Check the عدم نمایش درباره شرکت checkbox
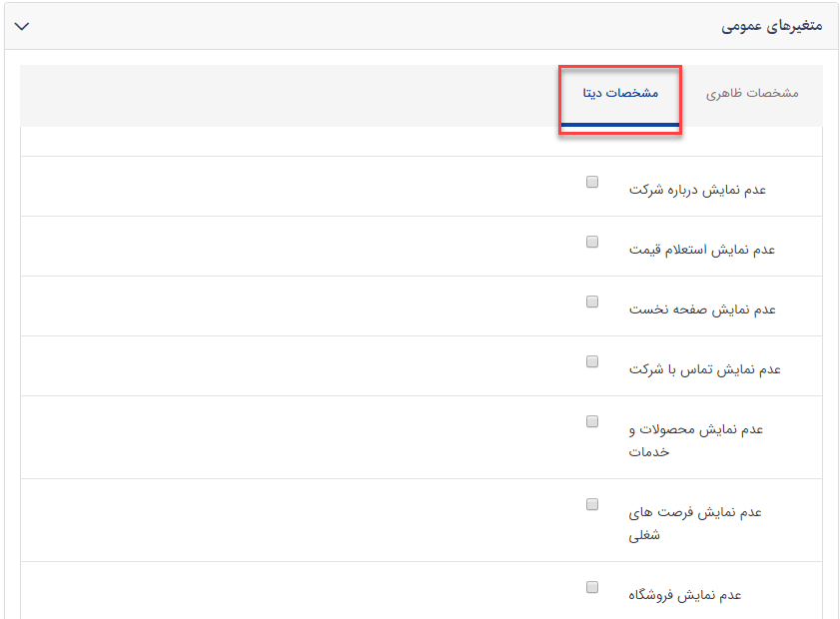 [x=592, y=182]
